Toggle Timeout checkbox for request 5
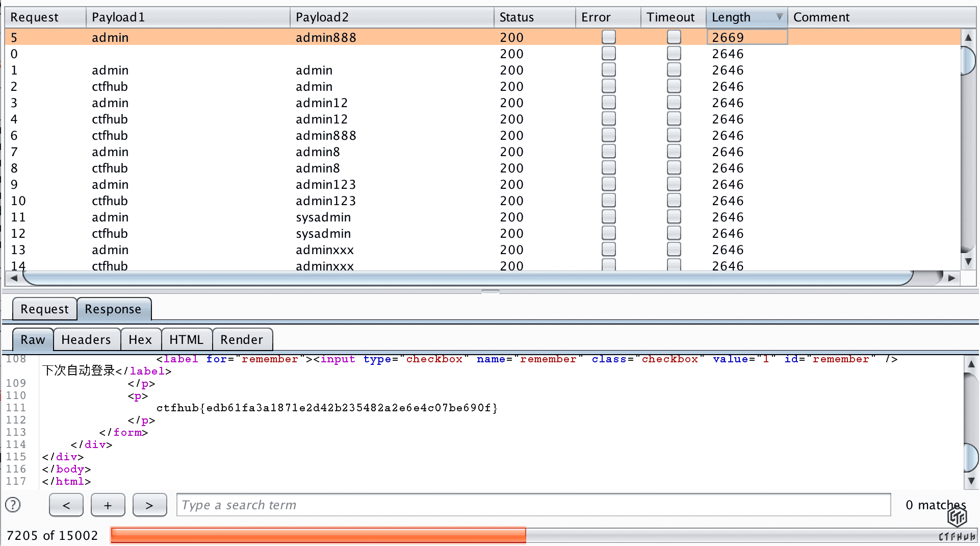This screenshot has width=980, height=546. (674, 37)
